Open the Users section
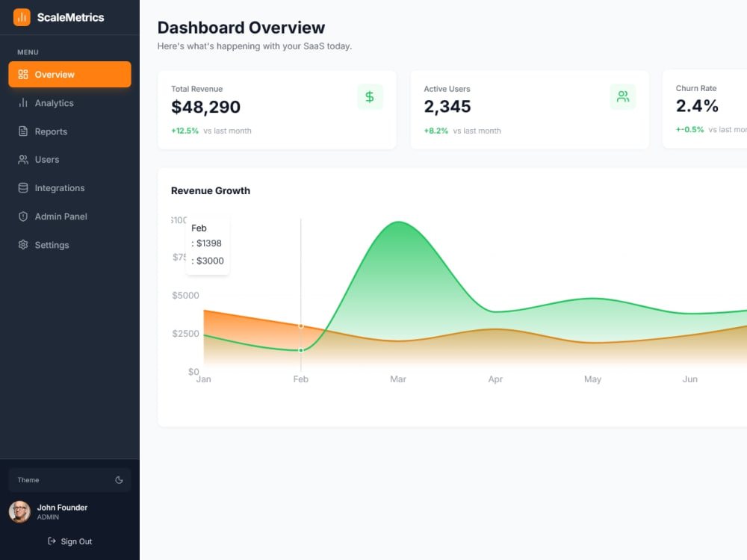Screen dimensions: 747x560 pyautogui.click(x=69, y=160)
